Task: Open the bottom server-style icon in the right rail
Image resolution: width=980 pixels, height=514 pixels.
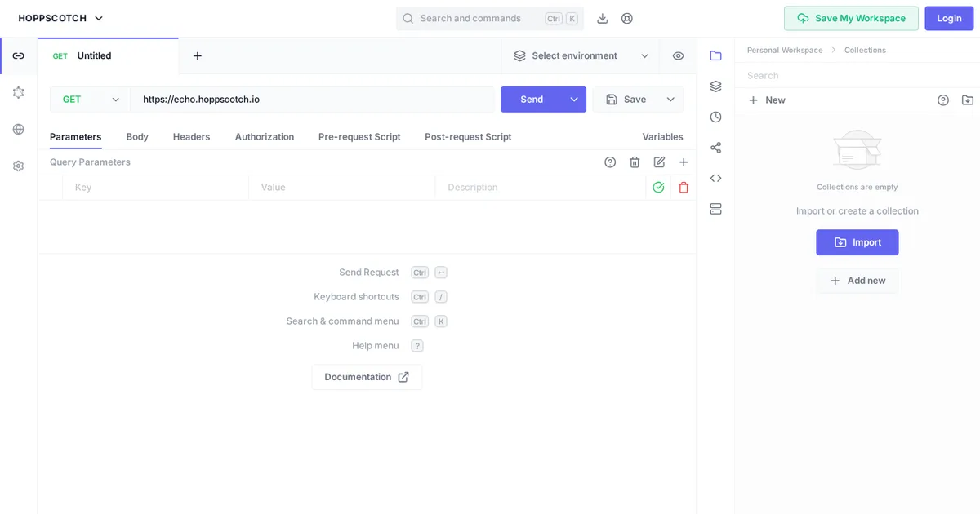Action: 715,209
